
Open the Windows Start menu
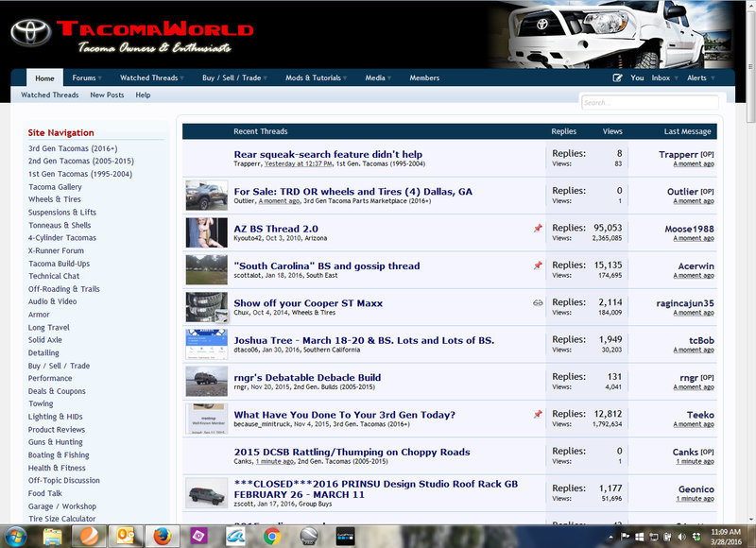[x=14, y=537]
